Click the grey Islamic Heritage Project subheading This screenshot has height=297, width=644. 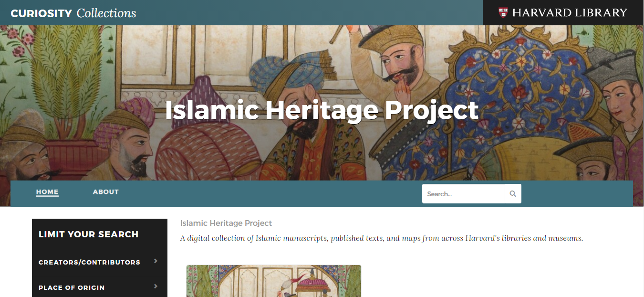point(226,223)
